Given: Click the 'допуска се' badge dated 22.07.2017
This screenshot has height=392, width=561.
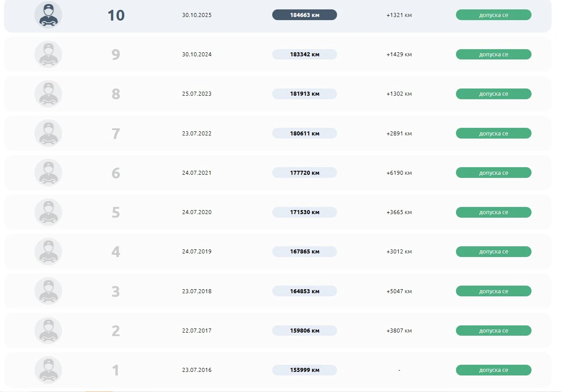Looking at the screenshot, I should (494, 331).
